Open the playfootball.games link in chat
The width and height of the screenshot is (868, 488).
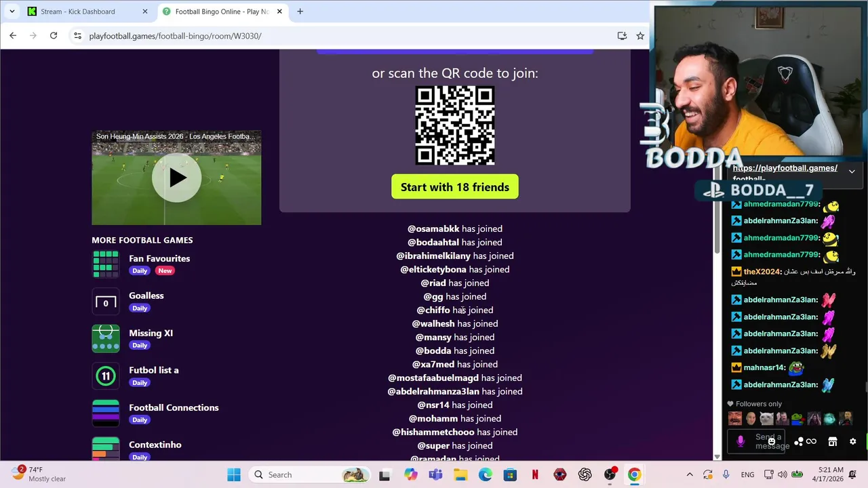[x=785, y=172]
